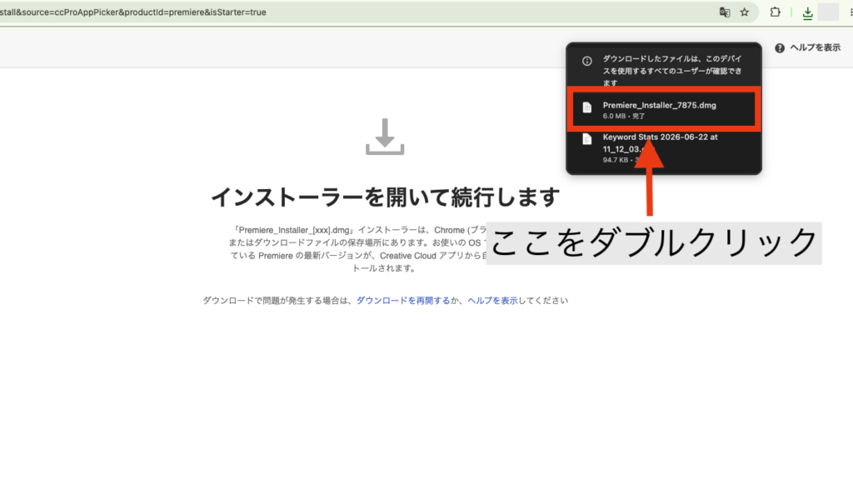Click the info icon in downloads popup
The width and height of the screenshot is (853, 504).
(587, 61)
